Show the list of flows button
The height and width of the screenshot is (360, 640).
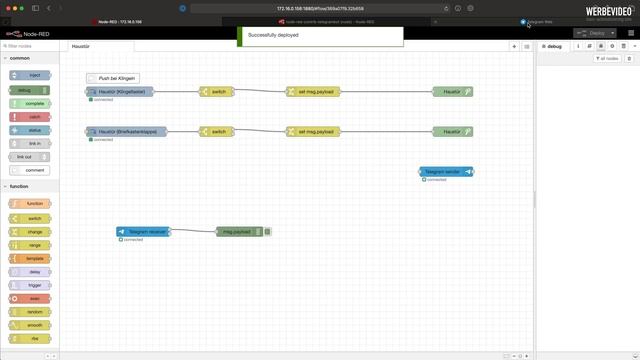click(527, 47)
